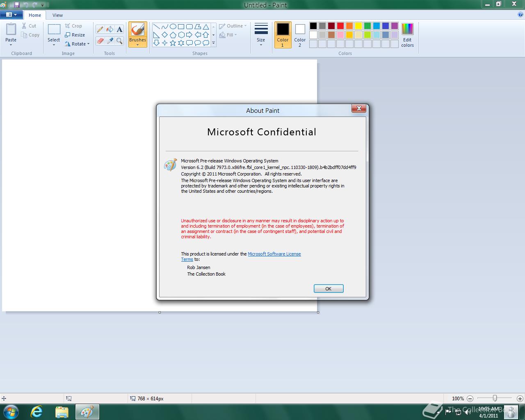Activate Color 2 background selector
The width and height of the screenshot is (525, 420).
point(300,35)
